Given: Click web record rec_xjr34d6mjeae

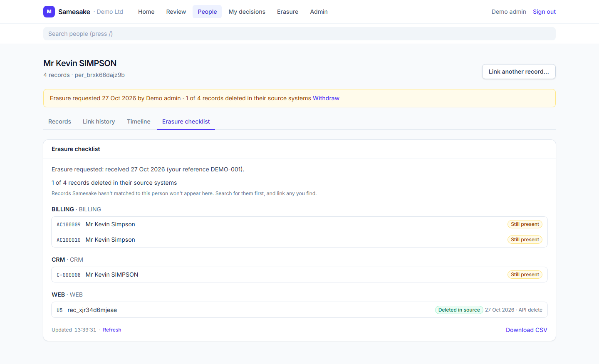Looking at the screenshot, I should click(299, 310).
